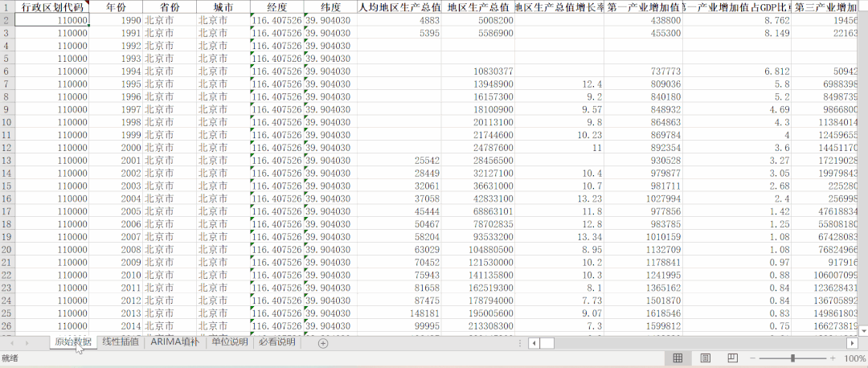Click the 110000 code cell in the 1992 row

click(x=51, y=46)
